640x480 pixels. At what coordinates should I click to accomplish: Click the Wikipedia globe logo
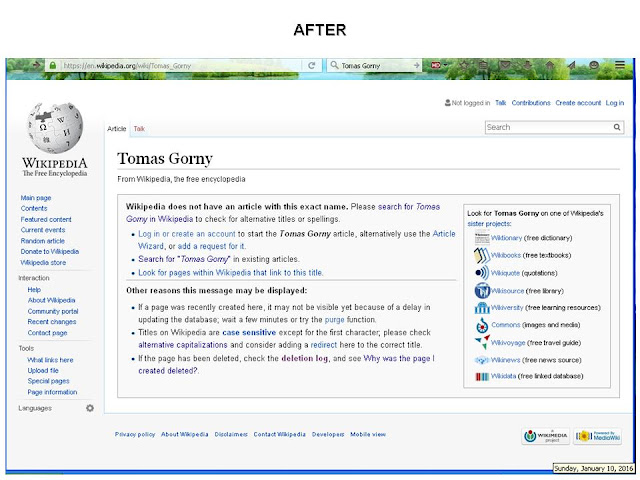pos(55,128)
